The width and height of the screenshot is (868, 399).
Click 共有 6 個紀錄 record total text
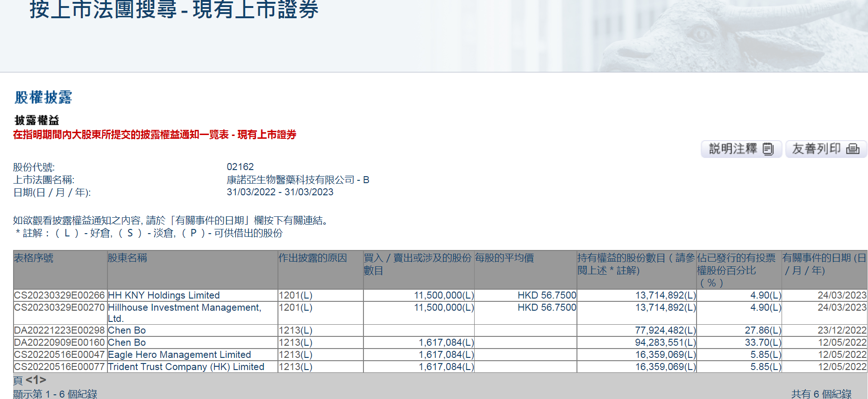(821, 394)
